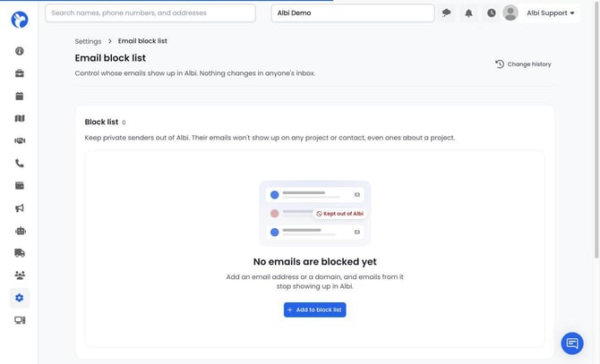Go back to Settings breadcrumb
The width and height of the screenshot is (600, 364).
pos(88,41)
